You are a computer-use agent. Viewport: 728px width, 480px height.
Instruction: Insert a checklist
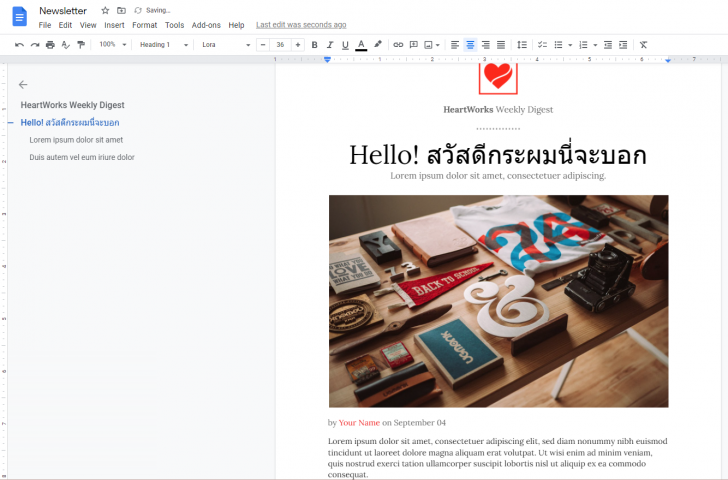click(x=542, y=45)
